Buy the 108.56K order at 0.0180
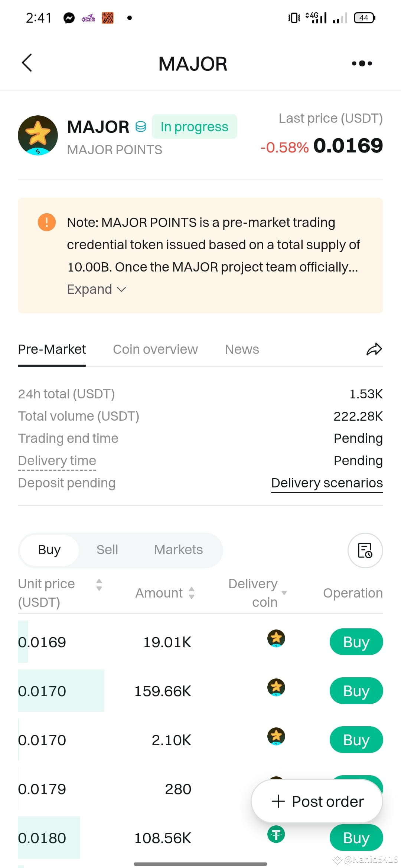 tap(356, 838)
